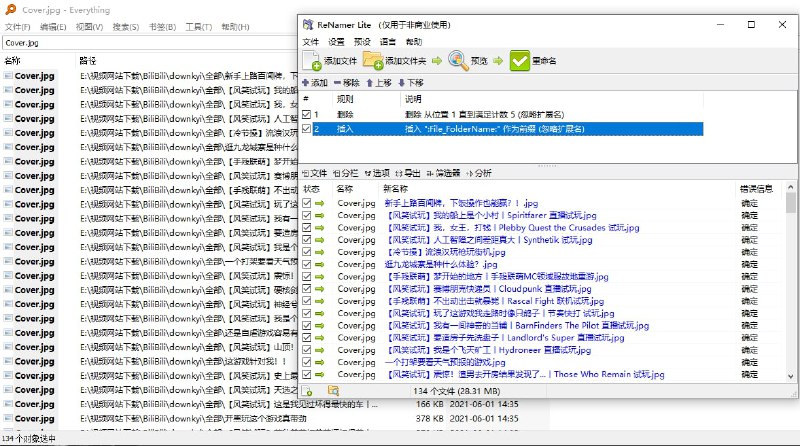800x446 pixels.
Task: Uncheck the file row renamed to Landlord's Super
Action: (306, 338)
